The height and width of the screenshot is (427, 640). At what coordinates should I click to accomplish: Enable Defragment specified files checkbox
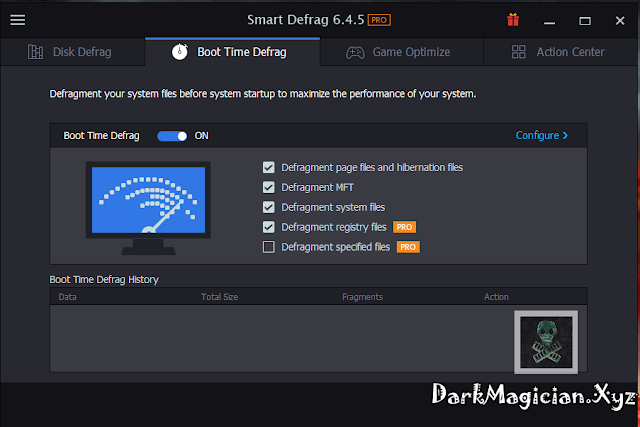coord(269,247)
